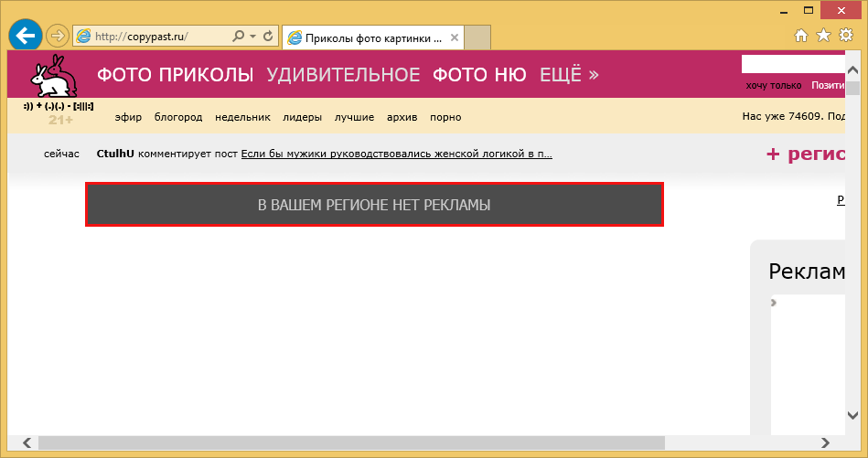Click the Internet Explorer icon in address bar
This screenshot has height=458, width=868.
click(x=83, y=37)
